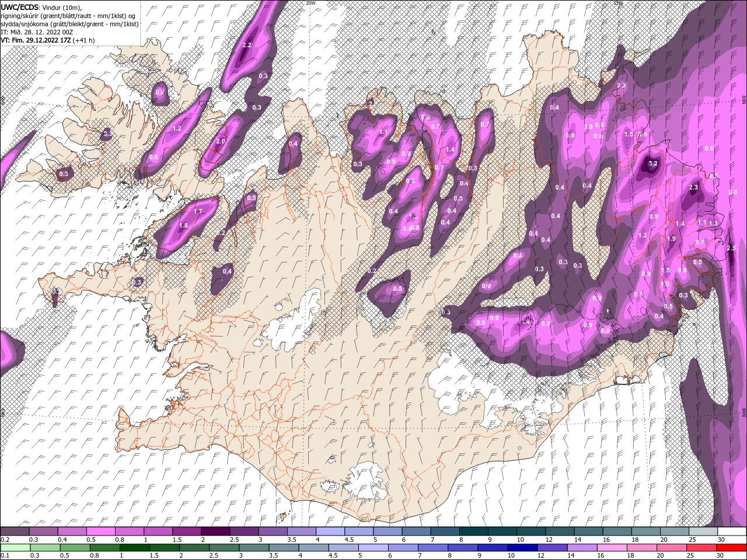Screen dimensions: 747x560
Task: Select the grey-blue bottom-scale swatch between 3.5 and 4
Action: click(x=284, y=548)
